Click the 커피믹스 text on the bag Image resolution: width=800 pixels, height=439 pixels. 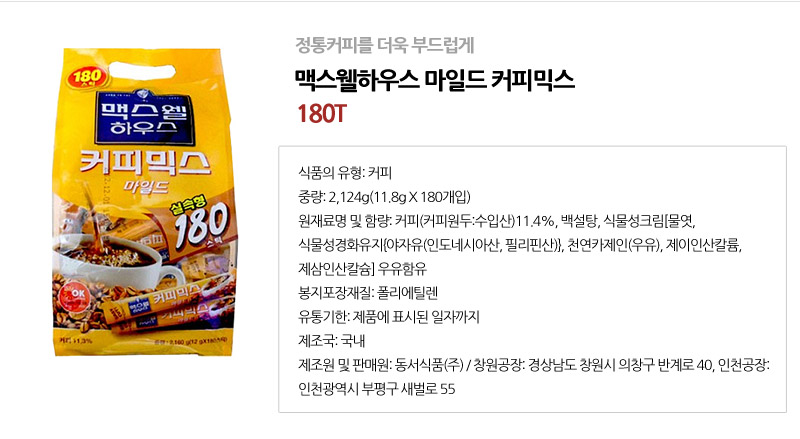tap(145, 162)
